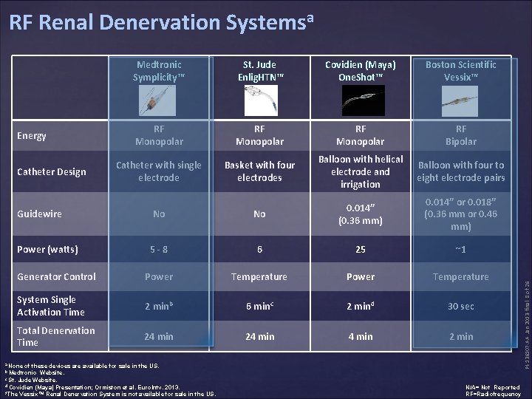Select the 'Total Denervation Time' row label
This screenshot has height=399, width=532.
tap(56, 336)
